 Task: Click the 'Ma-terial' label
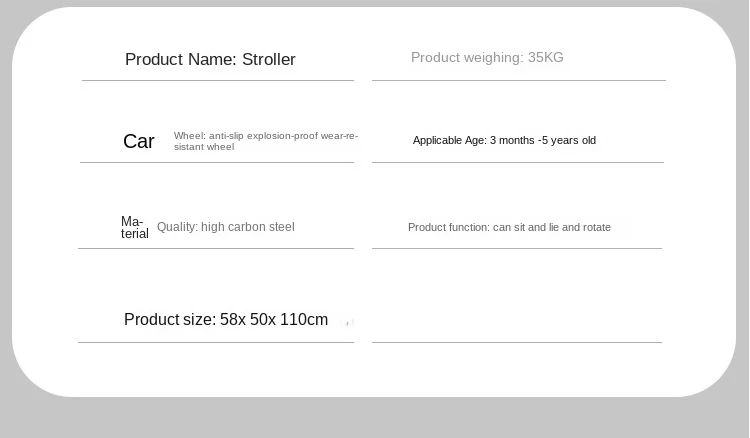(x=134, y=227)
